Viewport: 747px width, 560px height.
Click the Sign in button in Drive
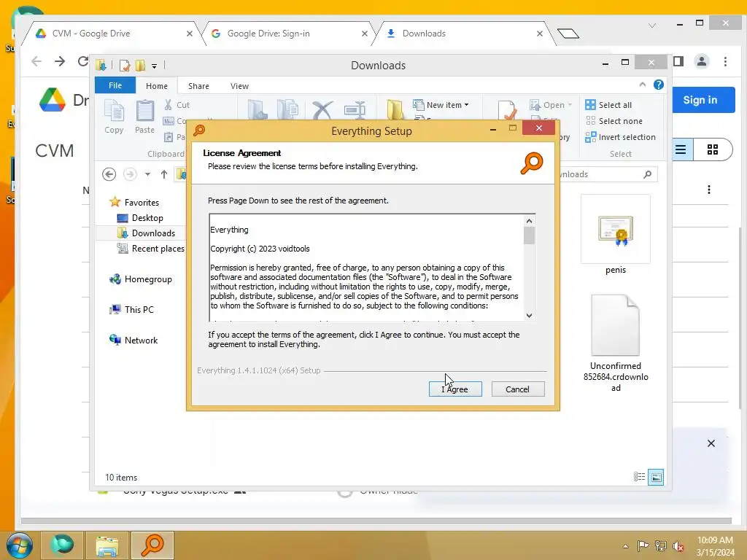point(700,100)
